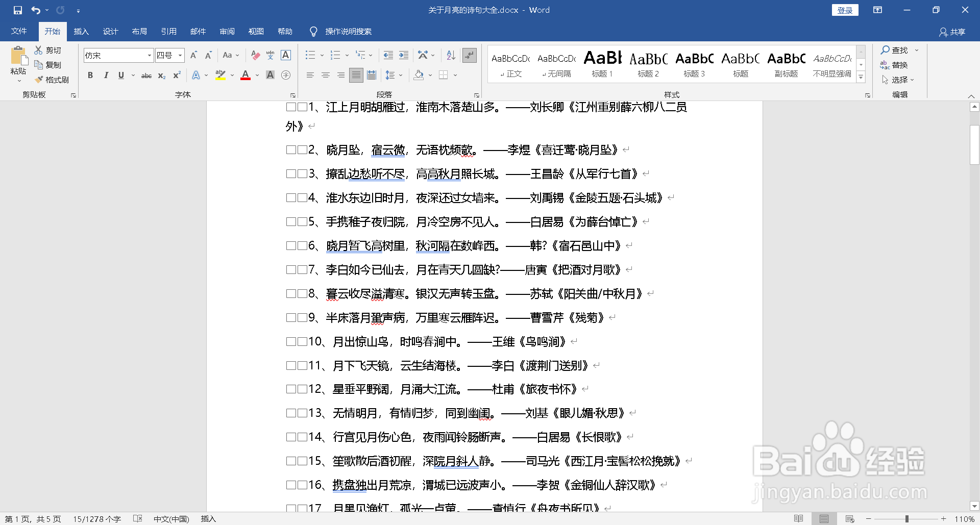Click the Cut scissors button
980x525 pixels.
(48, 50)
